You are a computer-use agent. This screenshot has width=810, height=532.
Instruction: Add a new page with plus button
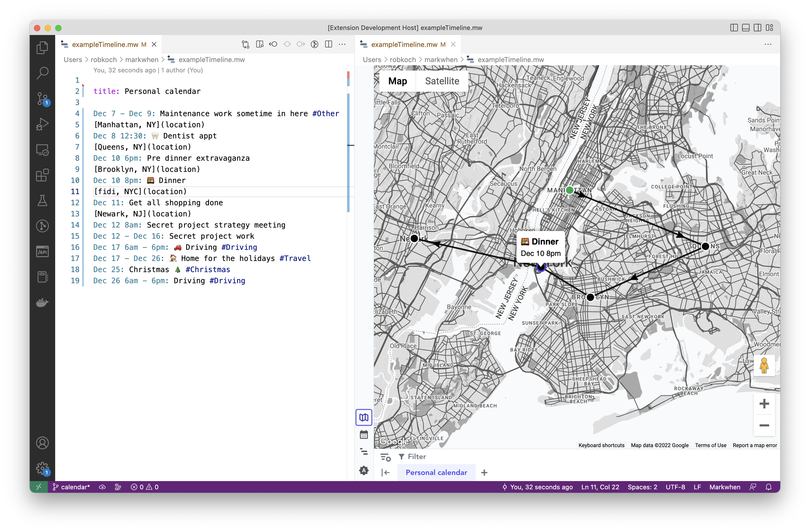(x=484, y=472)
